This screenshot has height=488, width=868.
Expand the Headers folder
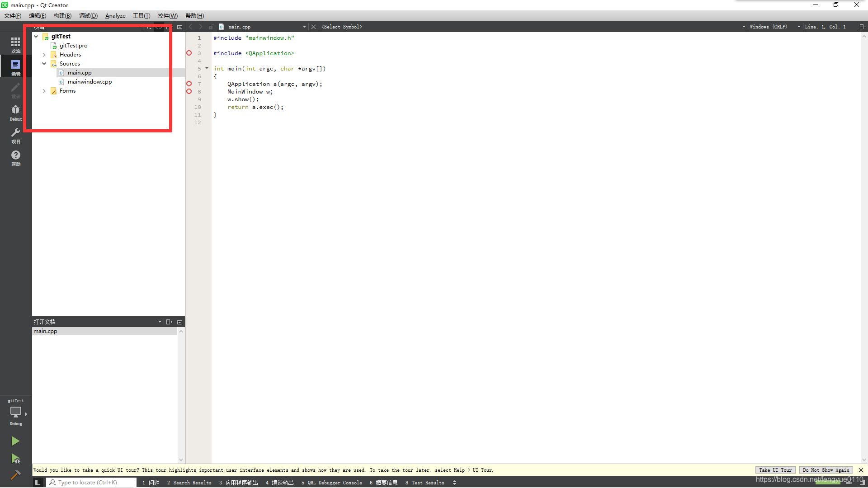pos(44,55)
